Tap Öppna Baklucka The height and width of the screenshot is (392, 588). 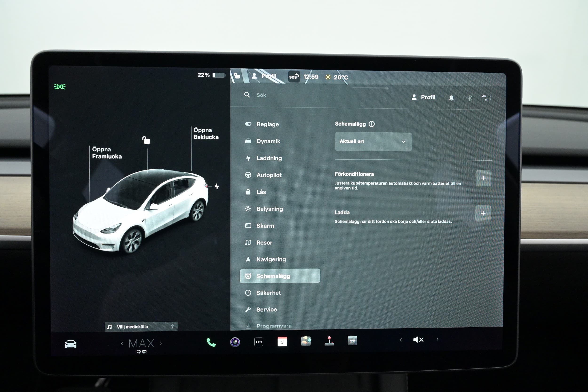tap(206, 134)
